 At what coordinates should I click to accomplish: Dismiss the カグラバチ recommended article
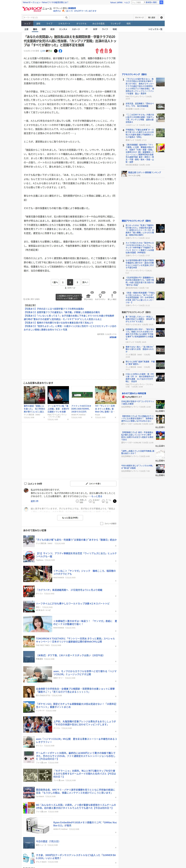[x=116, y=596]
